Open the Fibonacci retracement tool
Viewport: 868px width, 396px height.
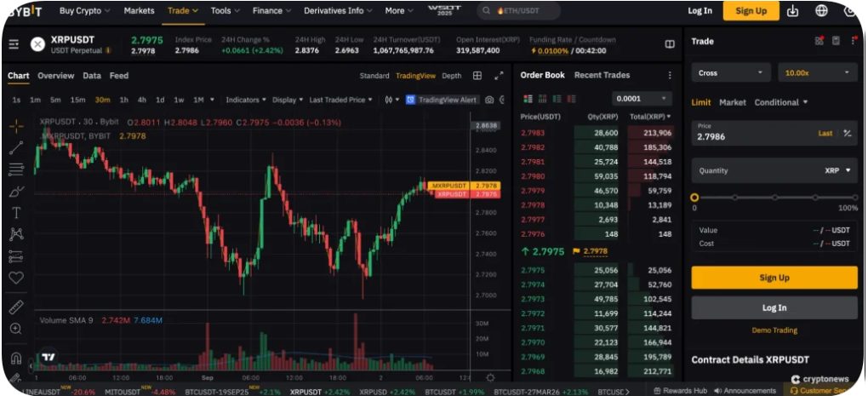click(16, 169)
